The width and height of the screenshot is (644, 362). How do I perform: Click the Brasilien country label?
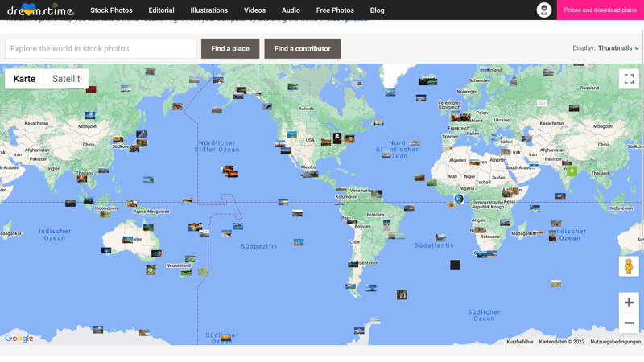[375, 215]
